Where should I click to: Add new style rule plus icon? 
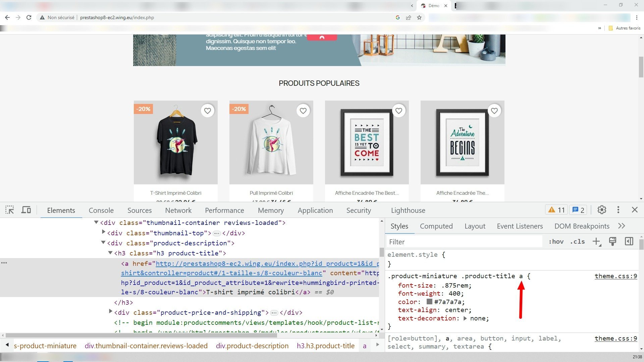(x=596, y=242)
